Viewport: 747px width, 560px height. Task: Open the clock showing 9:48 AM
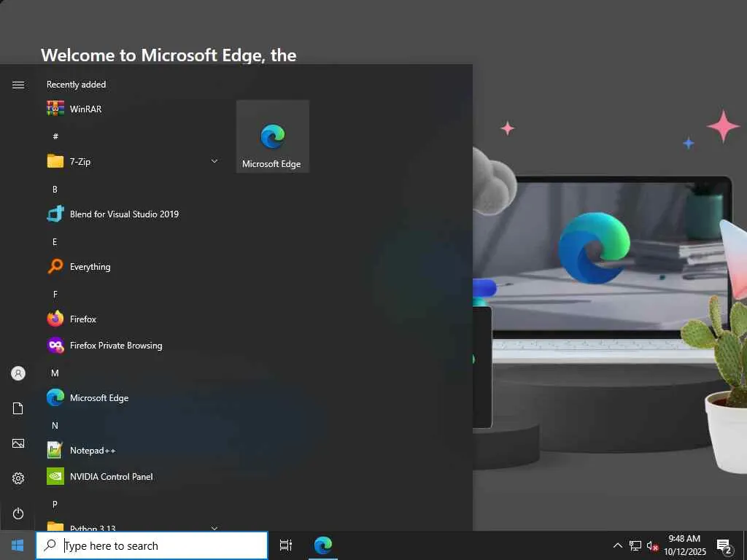684,545
